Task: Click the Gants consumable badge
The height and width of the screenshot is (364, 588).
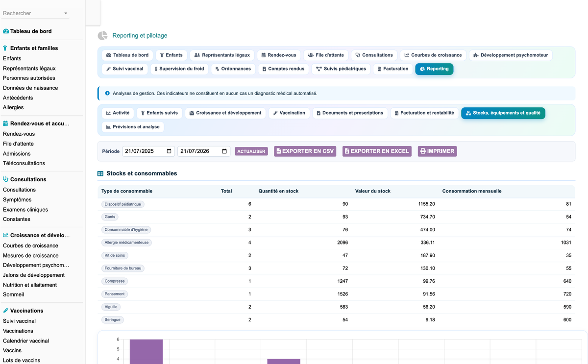Action: pos(110,217)
